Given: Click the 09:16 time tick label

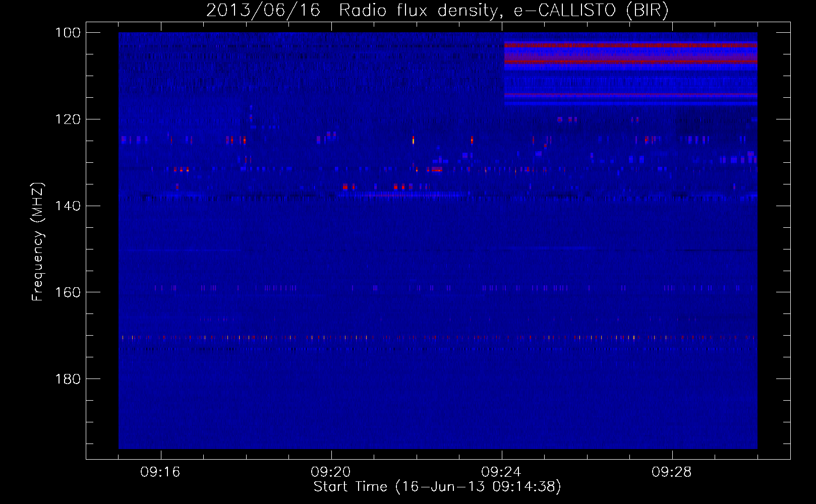Looking at the screenshot, I should [x=160, y=472].
